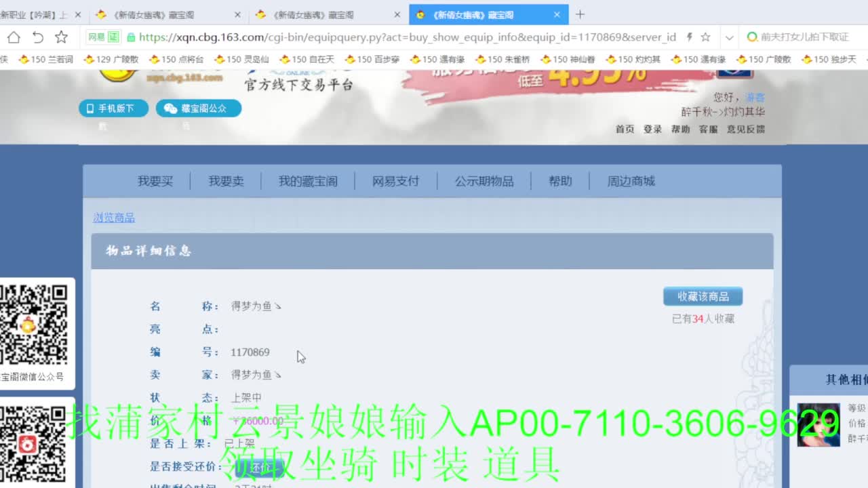Open bookmark 150 自在天
This screenshot has height=488, width=868.
(307, 60)
